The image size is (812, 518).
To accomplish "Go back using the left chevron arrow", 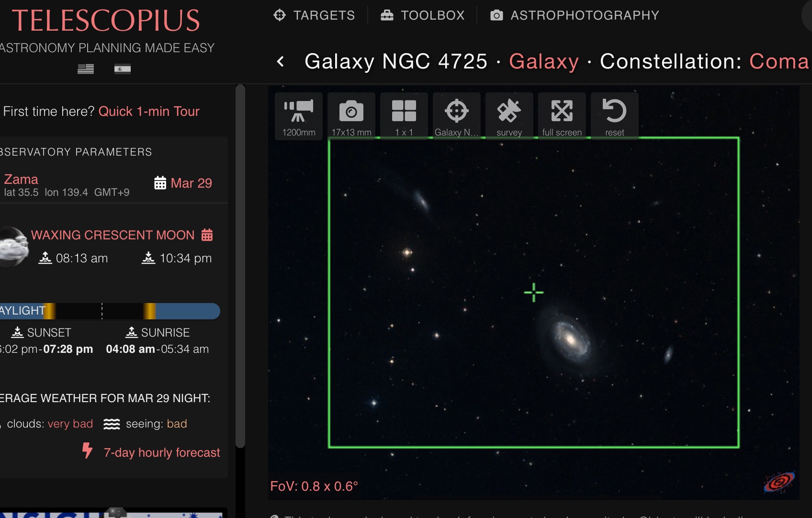I will point(280,62).
